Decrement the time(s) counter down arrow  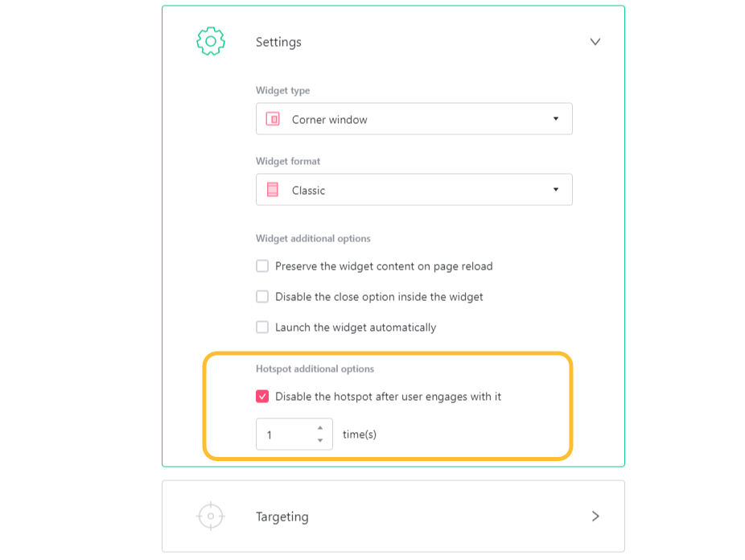[320, 439]
